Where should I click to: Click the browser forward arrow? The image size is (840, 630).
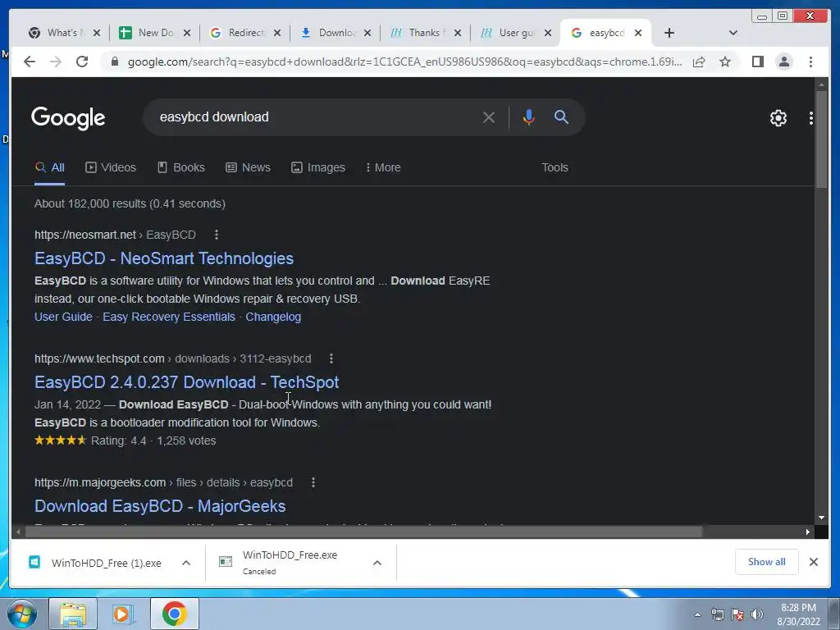point(56,62)
